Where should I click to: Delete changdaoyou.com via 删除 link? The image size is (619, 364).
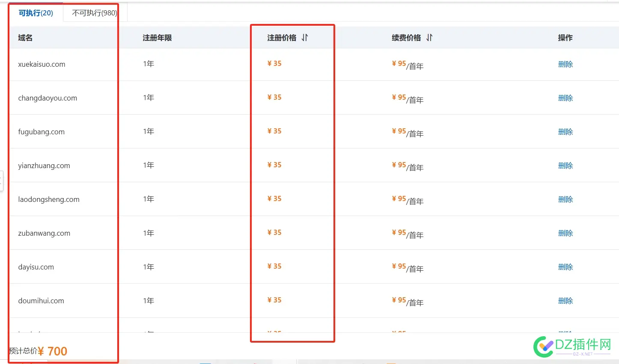click(565, 98)
